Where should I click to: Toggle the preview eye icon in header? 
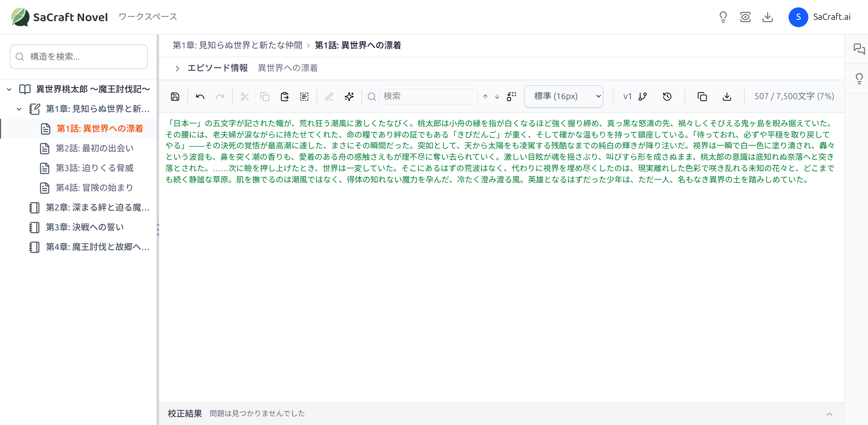tap(745, 17)
